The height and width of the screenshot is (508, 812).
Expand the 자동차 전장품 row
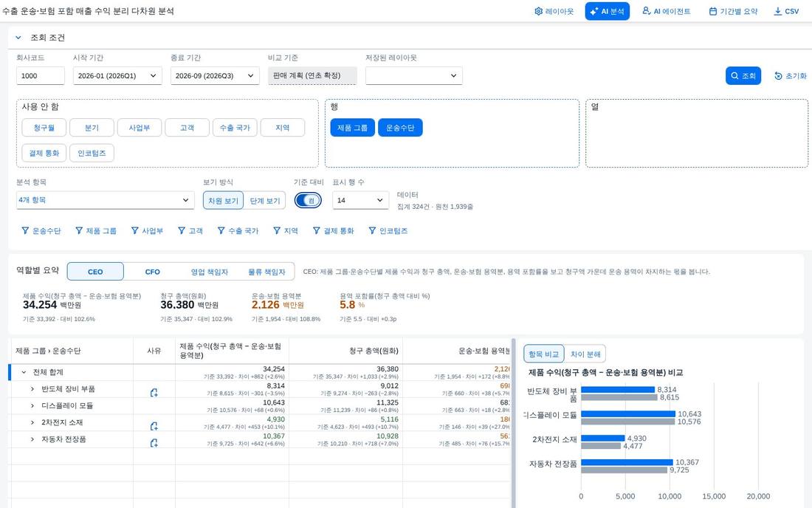(32, 439)
